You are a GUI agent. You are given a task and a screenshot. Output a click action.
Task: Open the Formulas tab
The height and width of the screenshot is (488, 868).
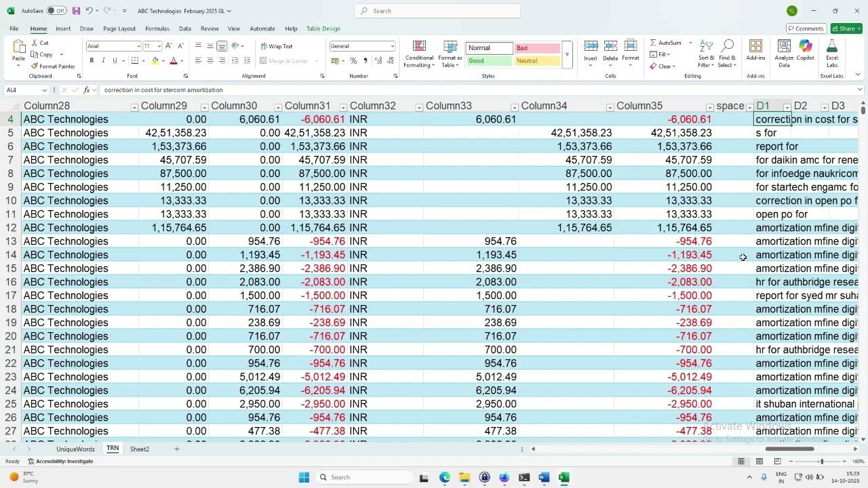(157, 28)
